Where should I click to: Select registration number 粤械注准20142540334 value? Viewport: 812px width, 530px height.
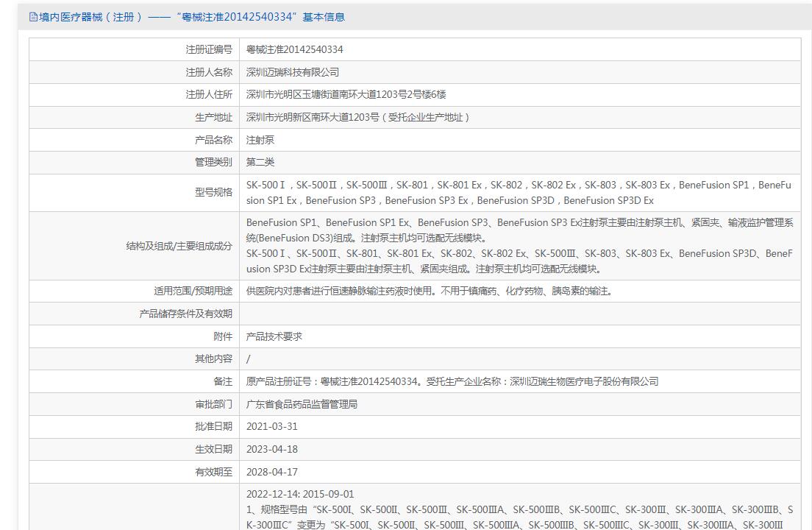pyautogui.click(x=295, y=50)
